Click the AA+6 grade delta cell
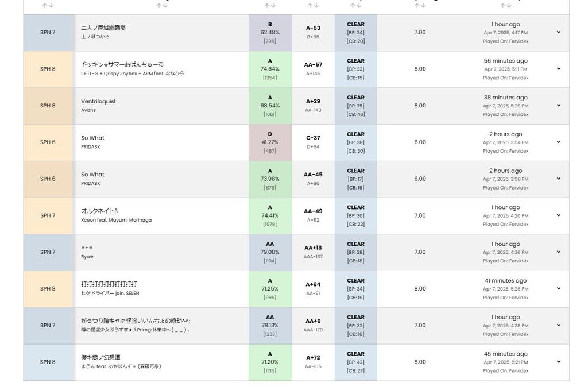This screenshot has height=390, width=588. tap(313, 325)
